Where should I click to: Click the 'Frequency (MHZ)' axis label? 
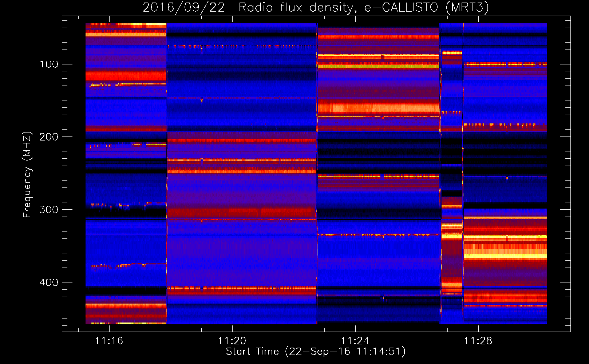[27, 175]
